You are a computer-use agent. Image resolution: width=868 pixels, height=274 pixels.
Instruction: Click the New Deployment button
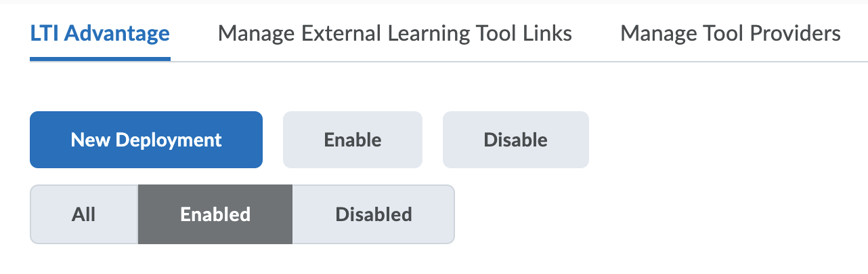point(146,140)
